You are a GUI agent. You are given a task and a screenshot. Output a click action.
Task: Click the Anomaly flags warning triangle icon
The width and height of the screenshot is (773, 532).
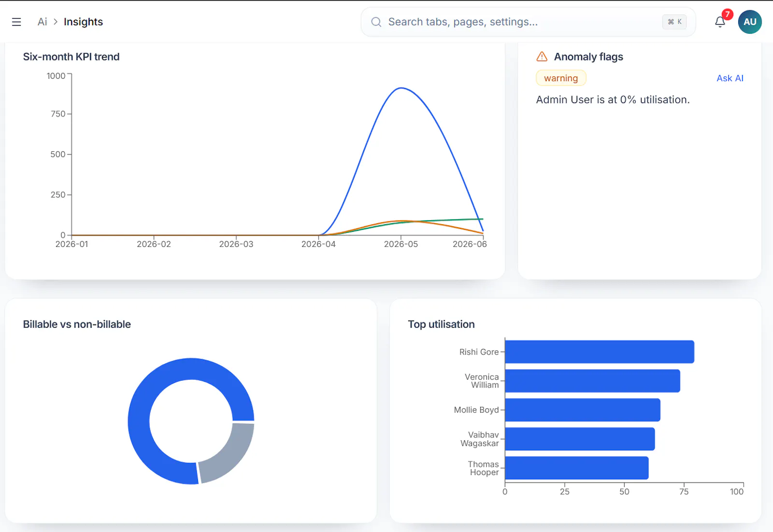coord(542,57)
